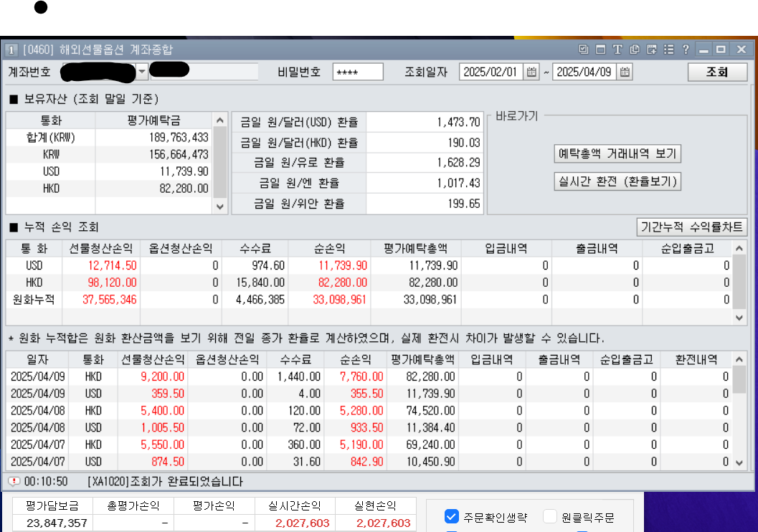Open 예탁총액 거래내역 보기
Screen dimensions: 758x532
[617, 153]
